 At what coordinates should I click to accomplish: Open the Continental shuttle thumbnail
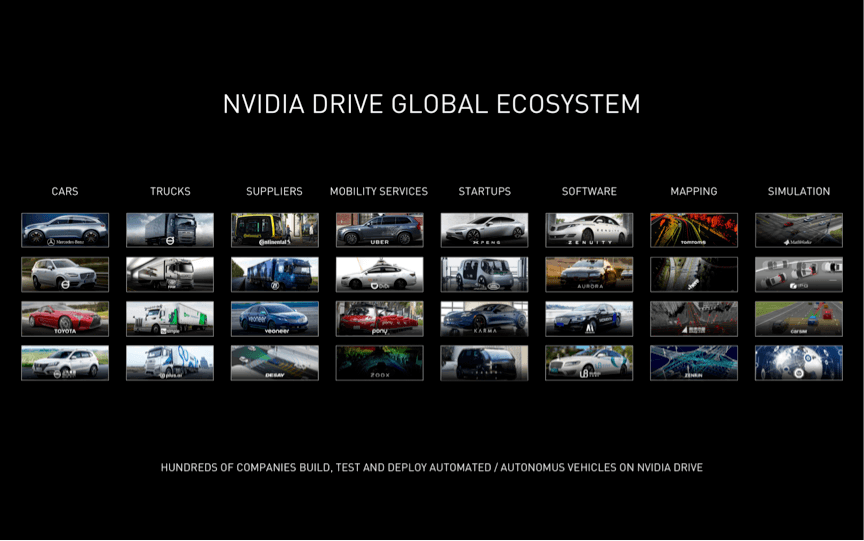275,230
